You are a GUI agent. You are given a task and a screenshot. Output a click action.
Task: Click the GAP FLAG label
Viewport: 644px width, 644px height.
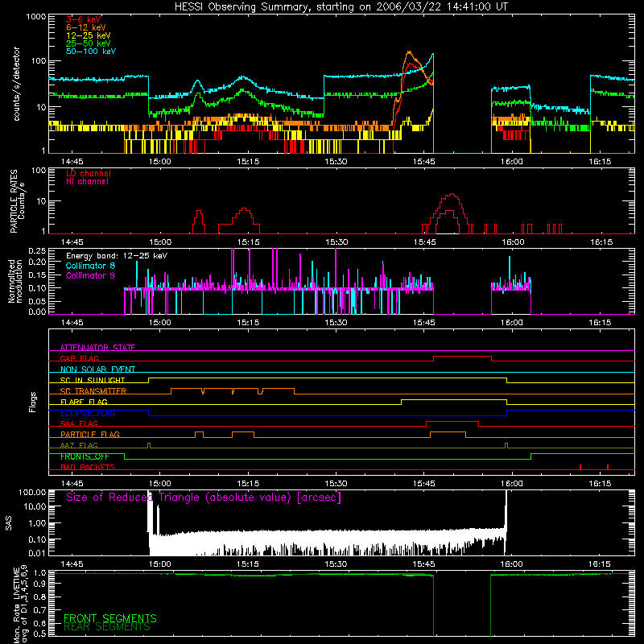point(79,358)
